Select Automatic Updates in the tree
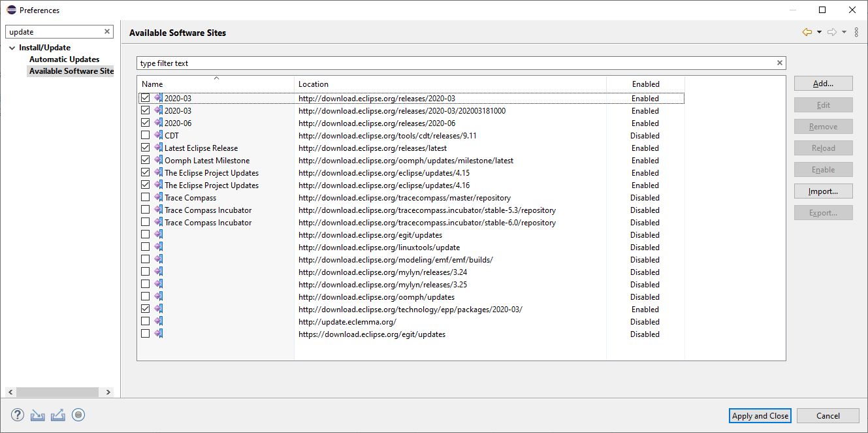This screenshot has height=433, width=868. (64, 59)
